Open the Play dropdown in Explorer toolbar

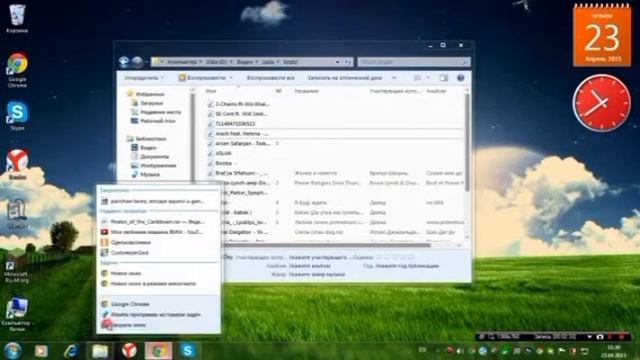[206, 78]
